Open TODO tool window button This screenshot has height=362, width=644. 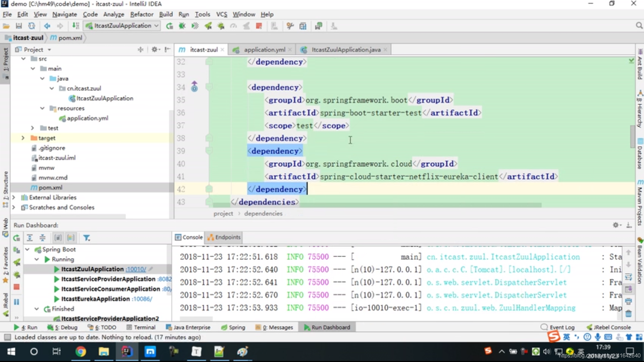[102, 327]
